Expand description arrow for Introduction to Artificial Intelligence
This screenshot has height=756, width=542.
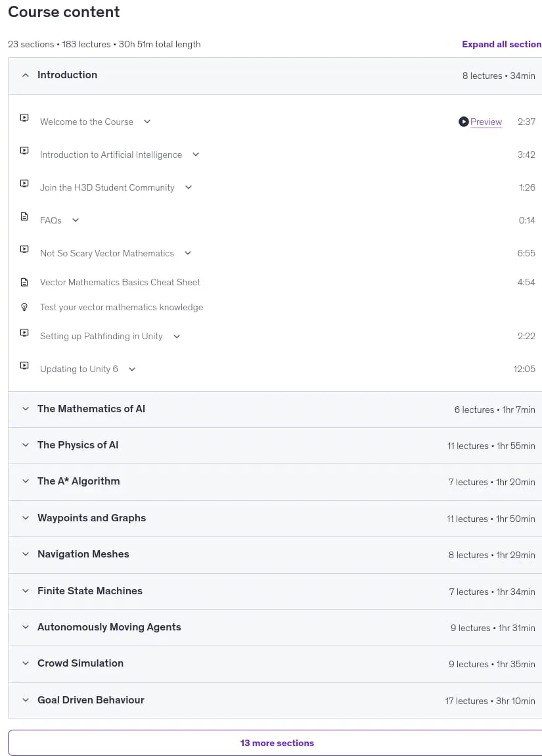click(x=196, y=154)
